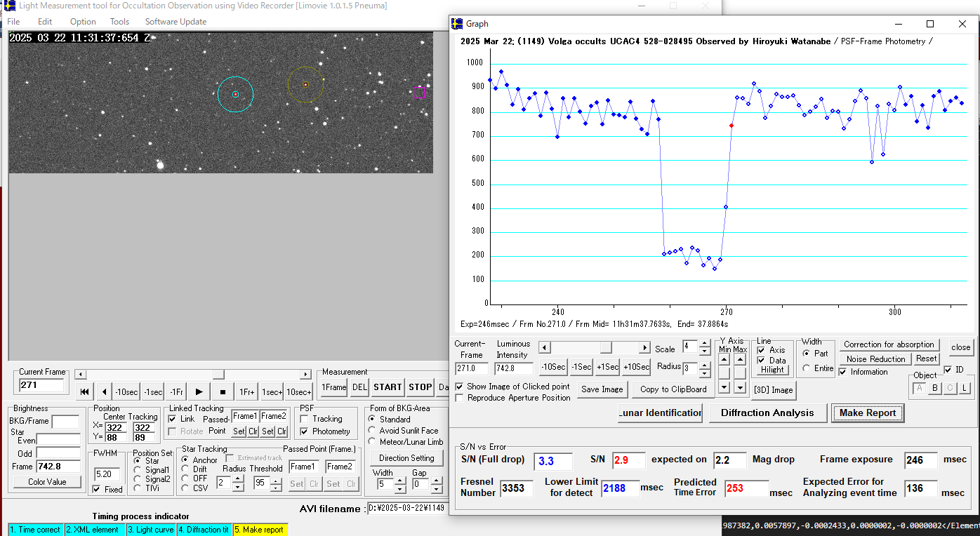Check Reproduce Aperture Position option
Screen dimensions: 980x536
[460, 398]
